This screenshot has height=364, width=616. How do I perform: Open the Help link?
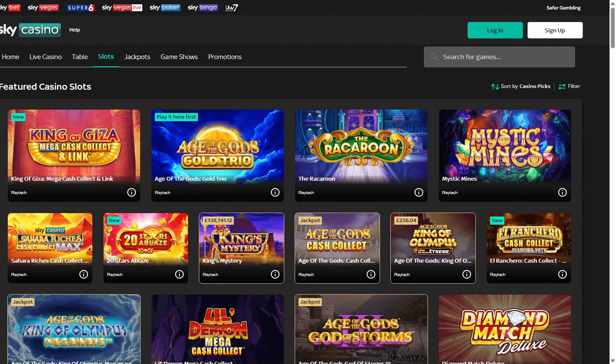(75, 30)
